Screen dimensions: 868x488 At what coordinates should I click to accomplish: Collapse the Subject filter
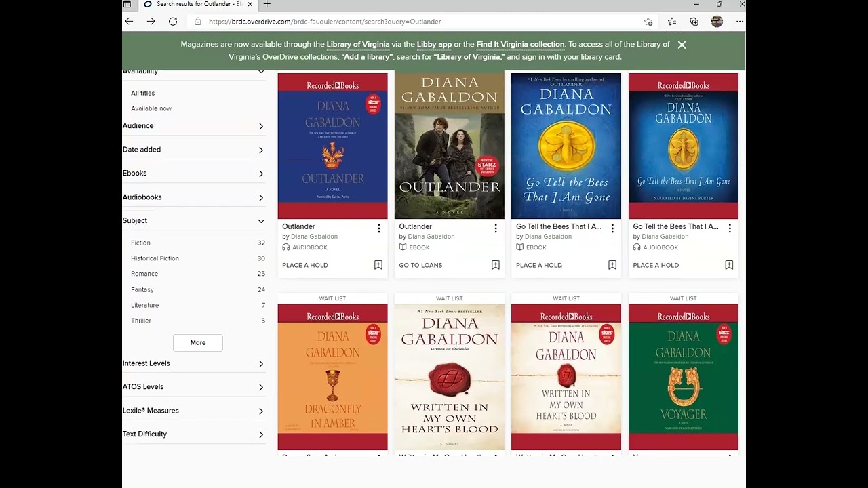coord(193,220)
